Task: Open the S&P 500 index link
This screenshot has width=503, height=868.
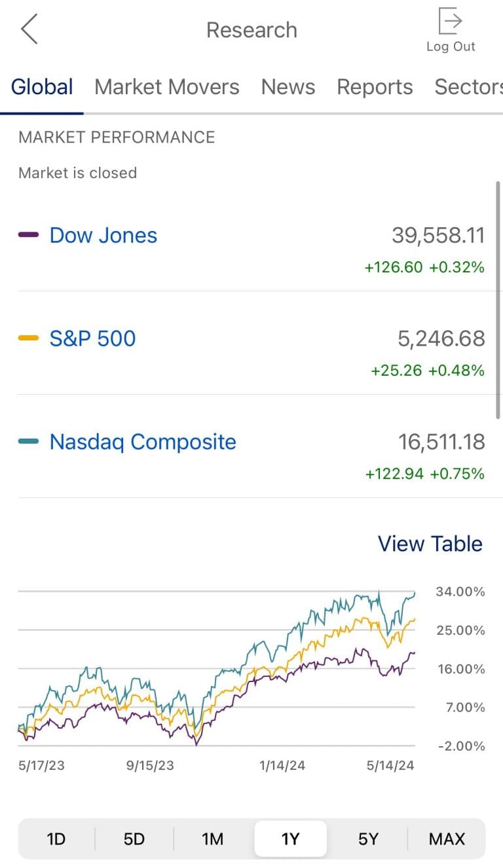Action: coord(92,338)
